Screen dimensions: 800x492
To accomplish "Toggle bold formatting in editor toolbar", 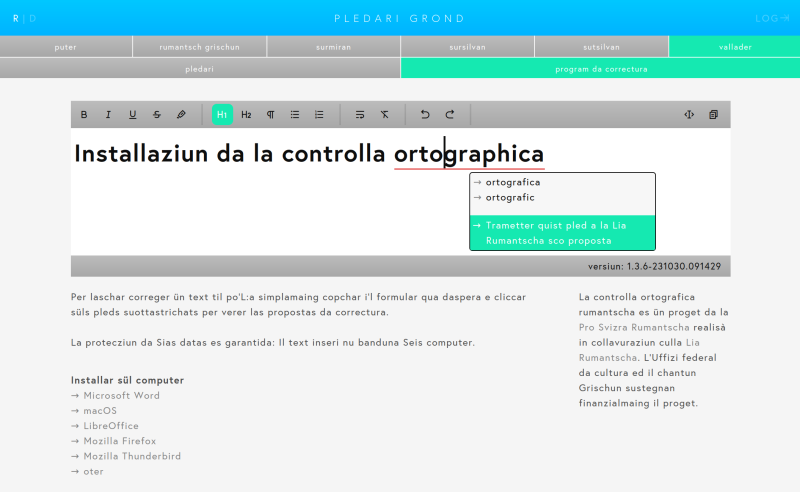I will (x=84, y=115).
